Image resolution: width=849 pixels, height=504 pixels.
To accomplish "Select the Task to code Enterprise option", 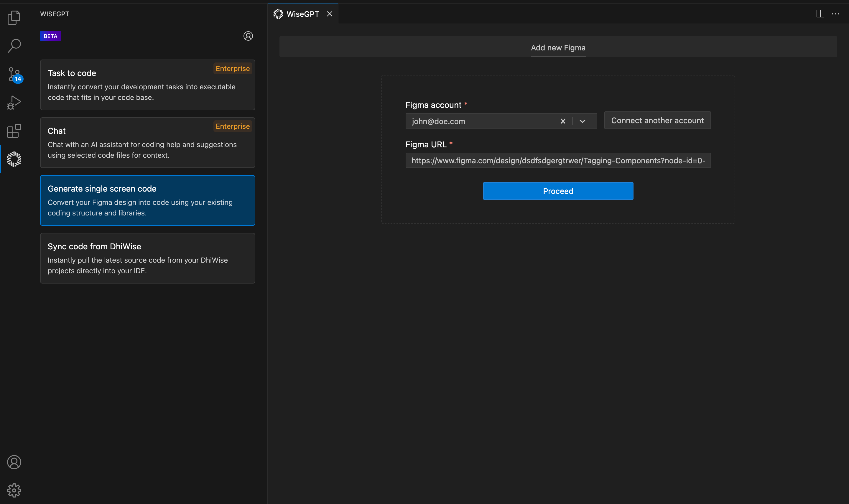I will pos(148,85).
